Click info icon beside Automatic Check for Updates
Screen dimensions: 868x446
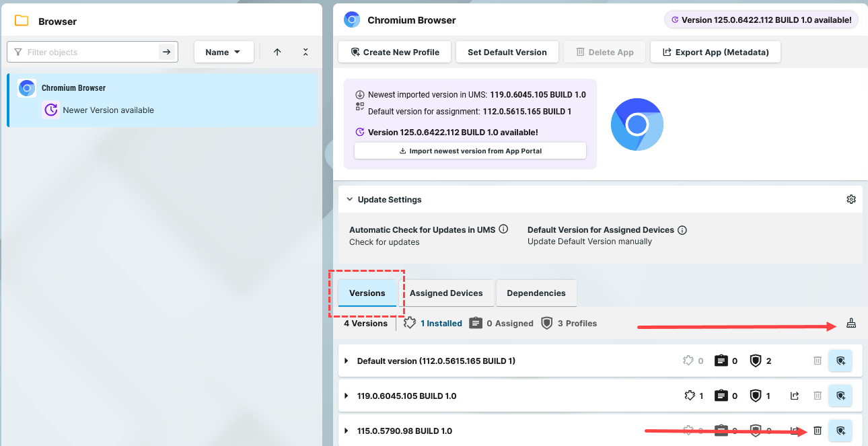503,229
